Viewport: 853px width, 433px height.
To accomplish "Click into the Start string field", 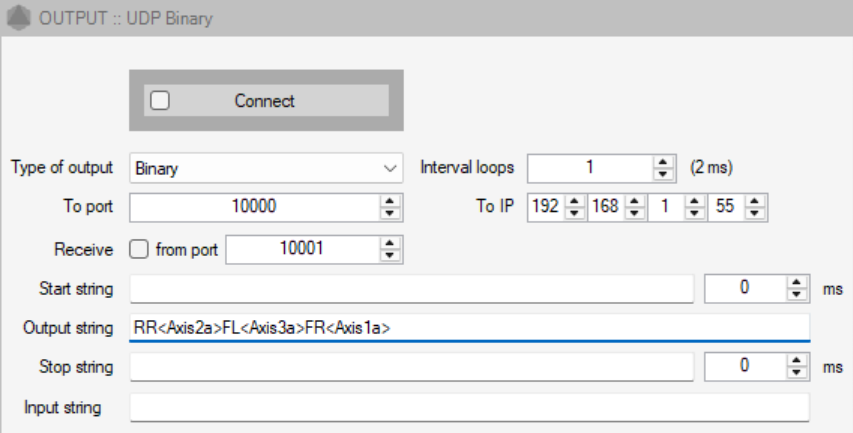I will [412, 289].
